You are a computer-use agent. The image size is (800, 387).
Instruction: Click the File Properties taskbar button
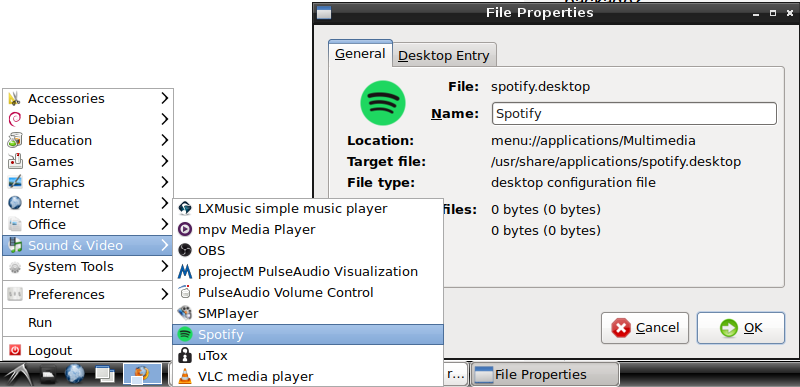click(x=544, y=375)
